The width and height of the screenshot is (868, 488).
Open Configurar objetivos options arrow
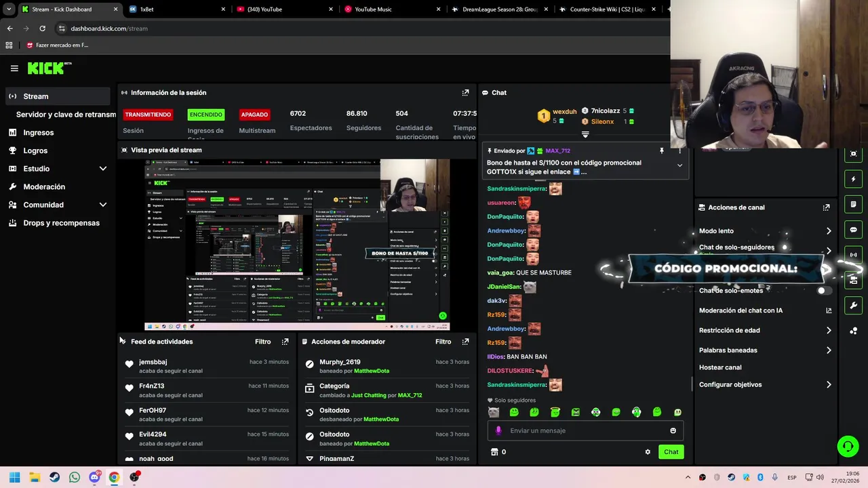coord(829,385)
